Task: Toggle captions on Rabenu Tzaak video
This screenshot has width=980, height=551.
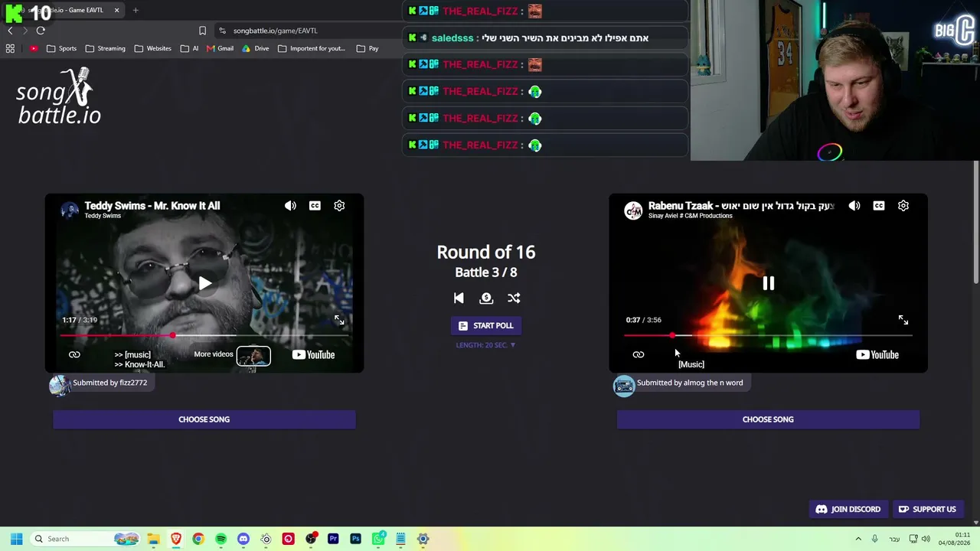Action: pyautogui.click(x=879, y=206)
